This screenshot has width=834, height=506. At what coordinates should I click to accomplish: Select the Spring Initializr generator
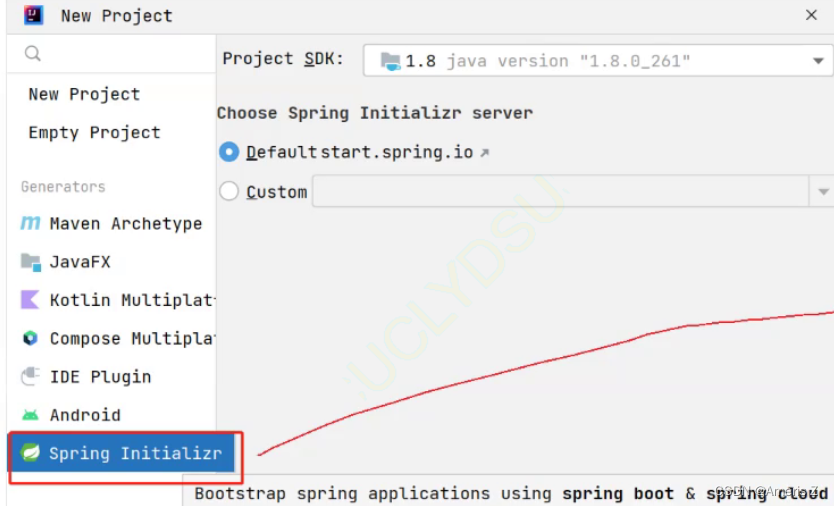pyautogui.click(x=121, y=453)
